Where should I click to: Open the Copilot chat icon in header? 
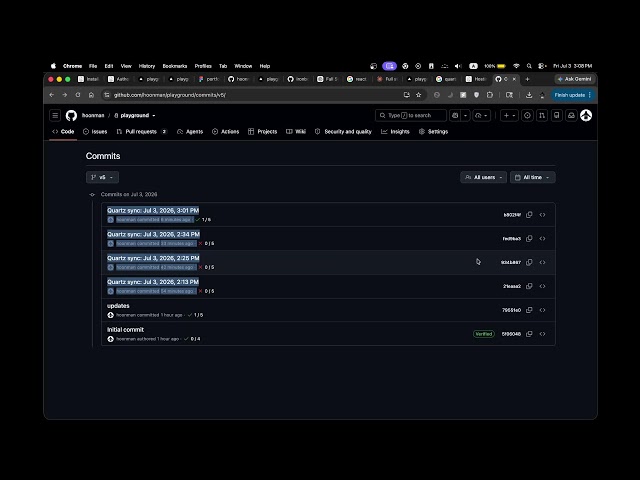pyautogui.click(x=455, y=116)
